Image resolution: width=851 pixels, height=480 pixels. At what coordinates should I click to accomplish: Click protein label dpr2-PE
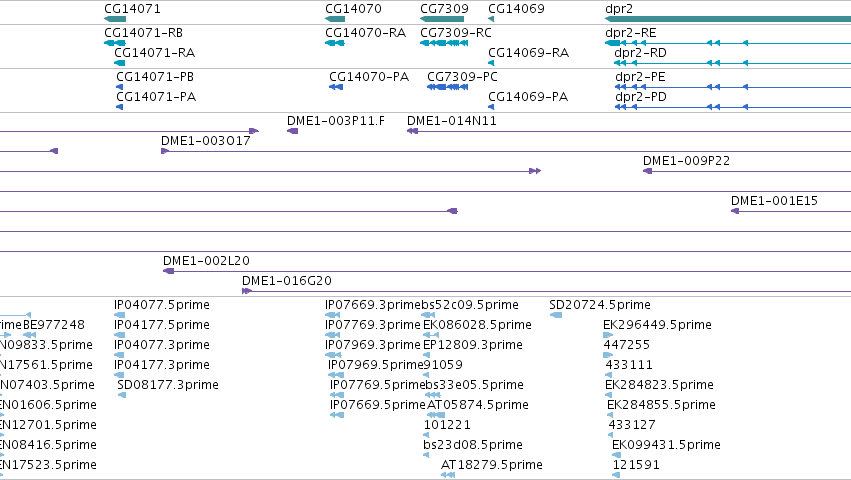pos(640,77)
